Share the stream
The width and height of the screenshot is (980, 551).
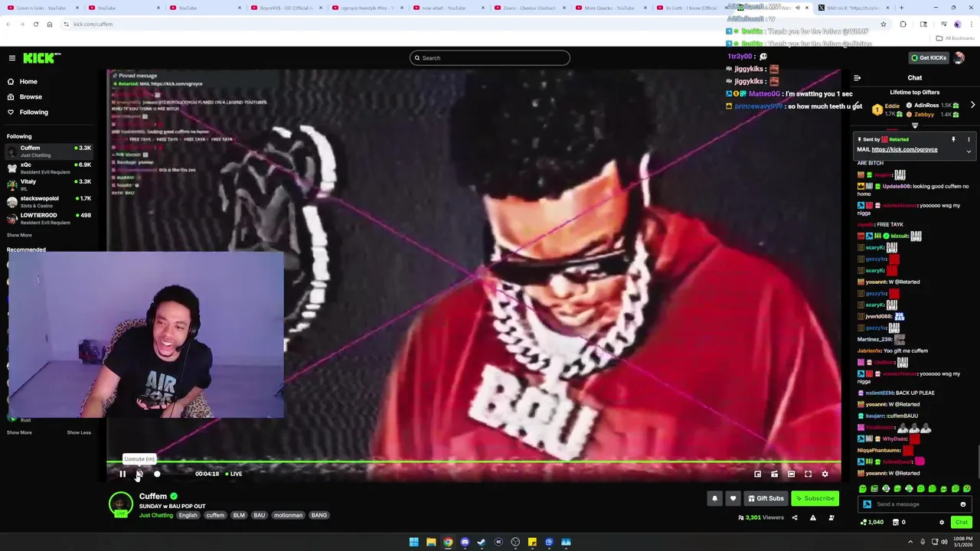[x=794, y=518]
